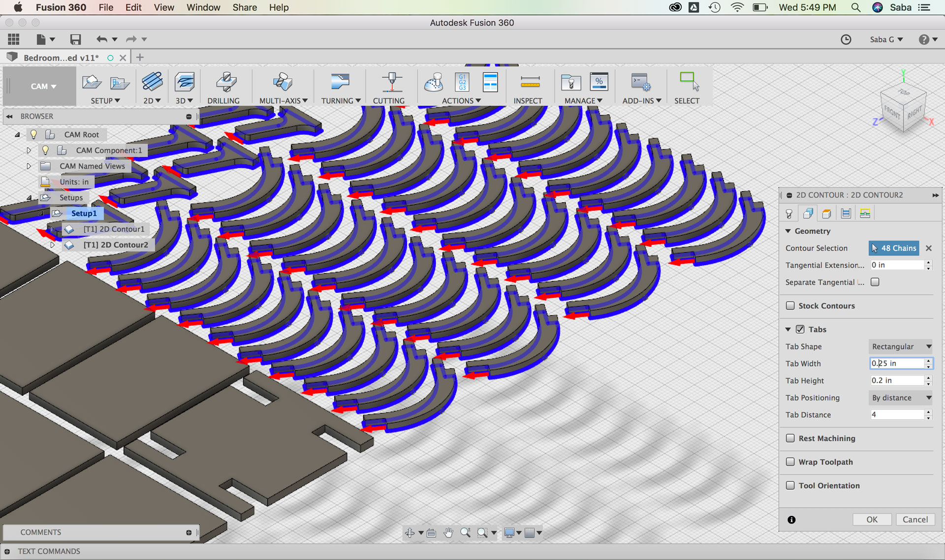Click the Save icon in toolbar
Screen dimensions: 945x560
coord(75,39)
